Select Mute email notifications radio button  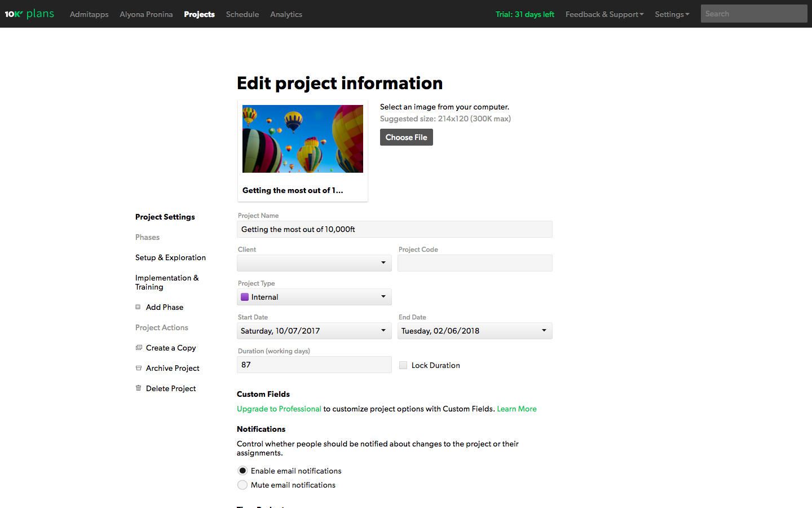(x=242, y=485)
